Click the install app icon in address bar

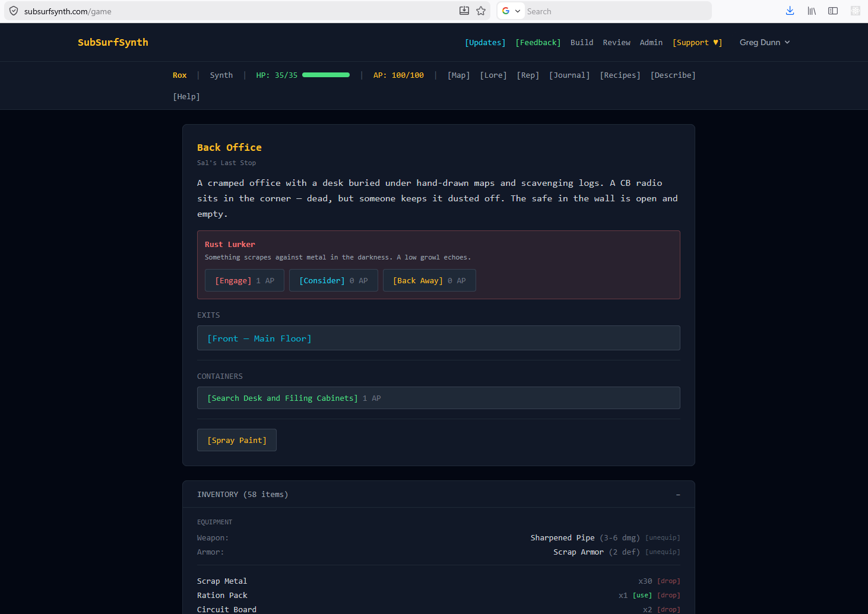pos(464,11)
